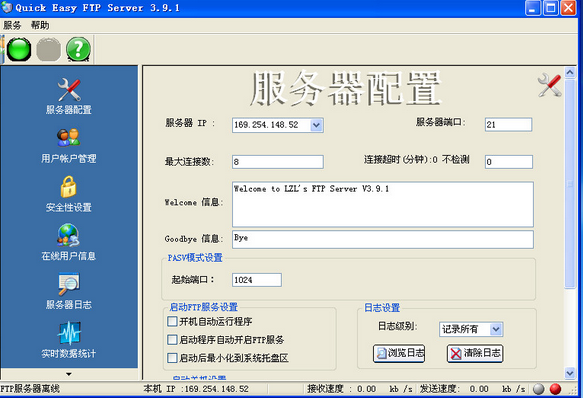Click the 最大连接数 input field
This screenshot has height=398, width=583.
pos(278,162)
